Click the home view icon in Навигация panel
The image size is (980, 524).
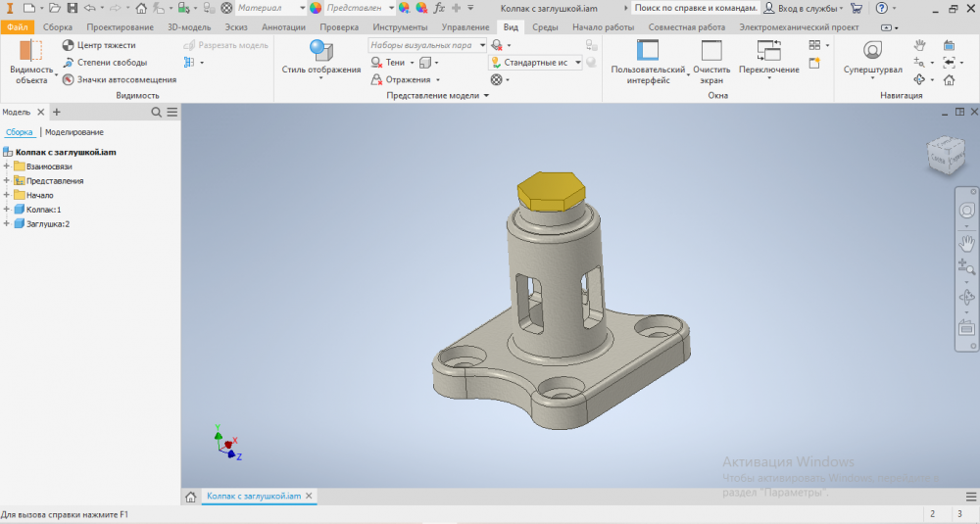point(949,80)
